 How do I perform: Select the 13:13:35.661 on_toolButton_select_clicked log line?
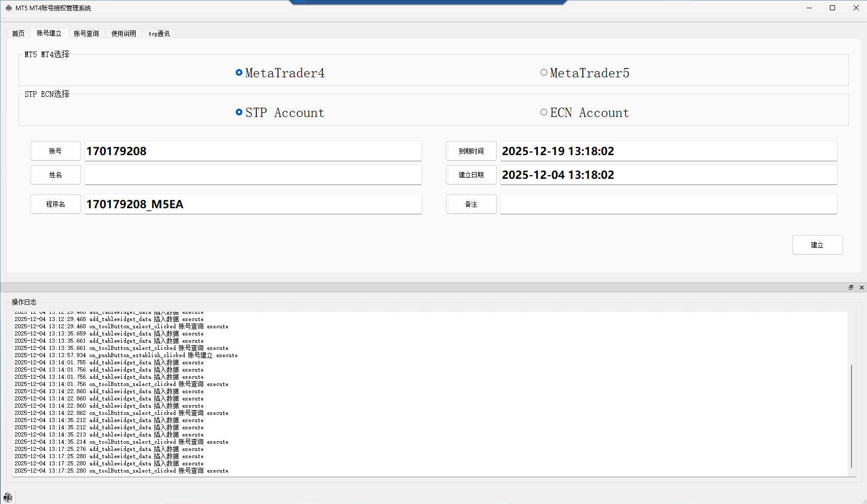coord(121,348)
